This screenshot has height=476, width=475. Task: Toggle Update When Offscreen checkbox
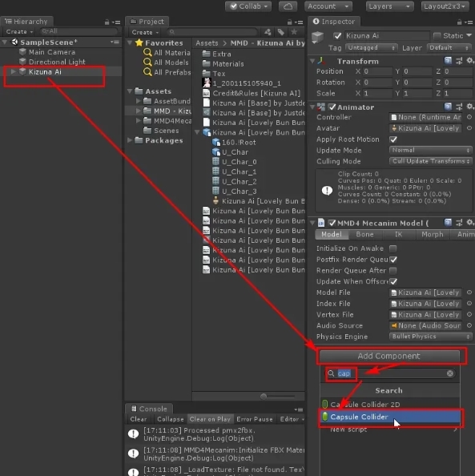pyautogui.click(x=393, y=281)
